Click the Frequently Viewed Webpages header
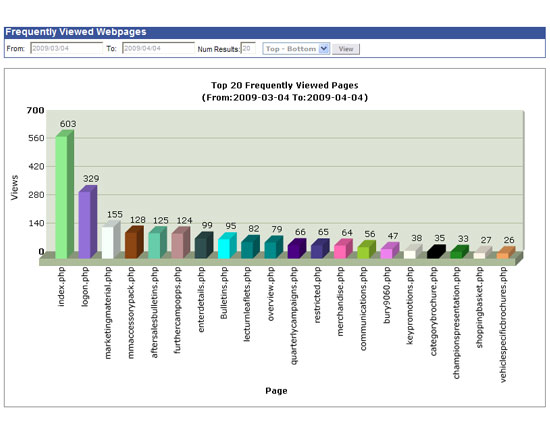This screenshot has height=446, width=550. (76, 32)
